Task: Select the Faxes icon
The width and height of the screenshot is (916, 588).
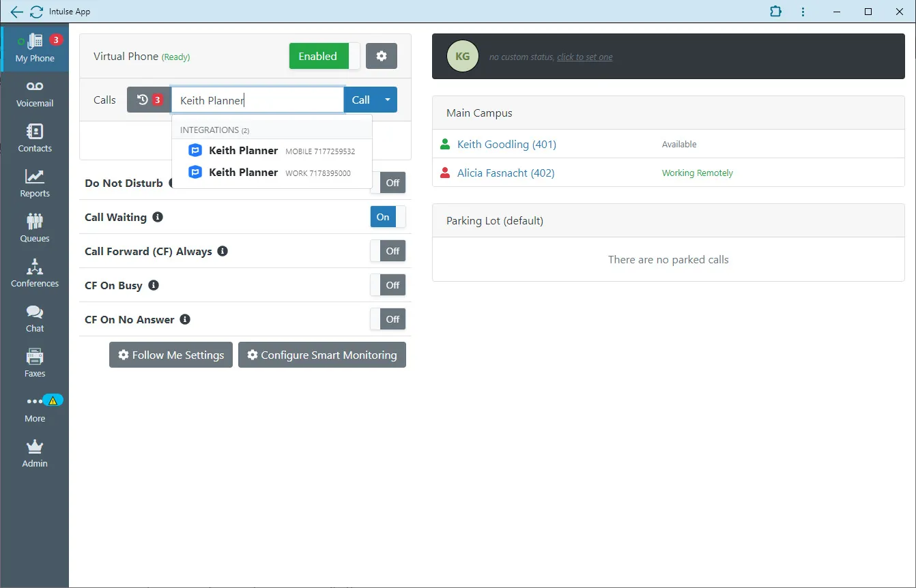Action: tap(34, 362)
